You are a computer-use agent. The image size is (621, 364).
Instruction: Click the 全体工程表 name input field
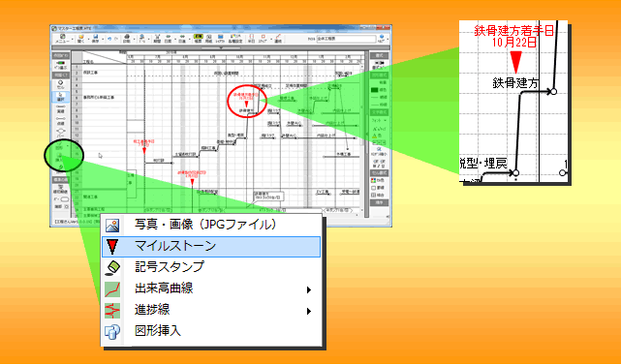(346, 39)
